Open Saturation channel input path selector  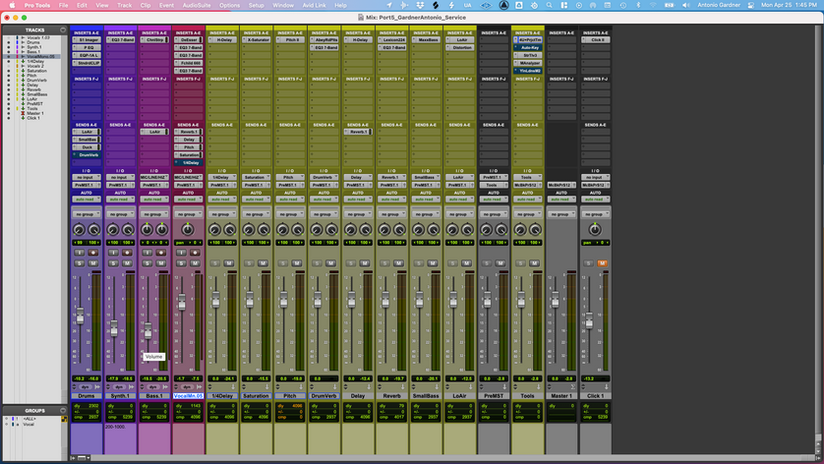pos(256,178)
